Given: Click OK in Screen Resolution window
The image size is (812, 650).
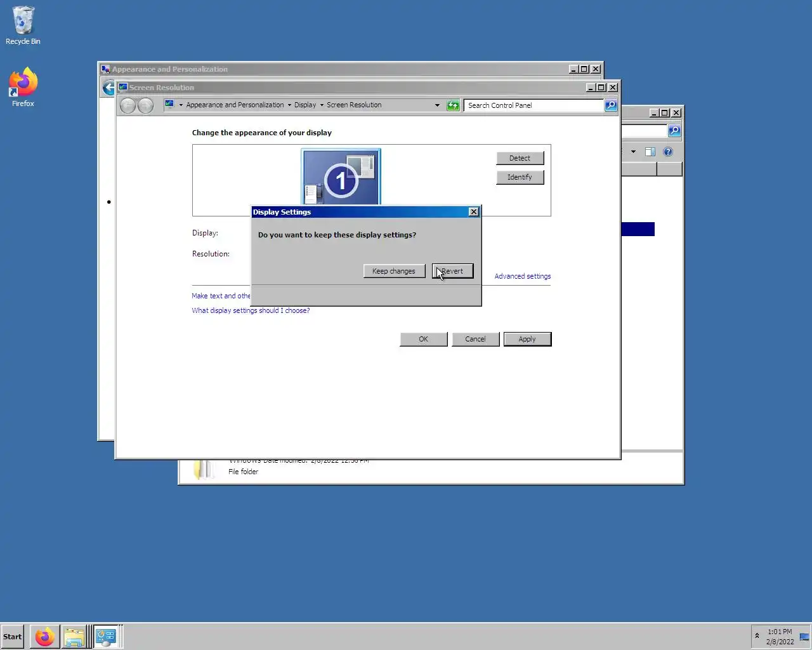Looking at the screenshot, I should pos(423,339).
